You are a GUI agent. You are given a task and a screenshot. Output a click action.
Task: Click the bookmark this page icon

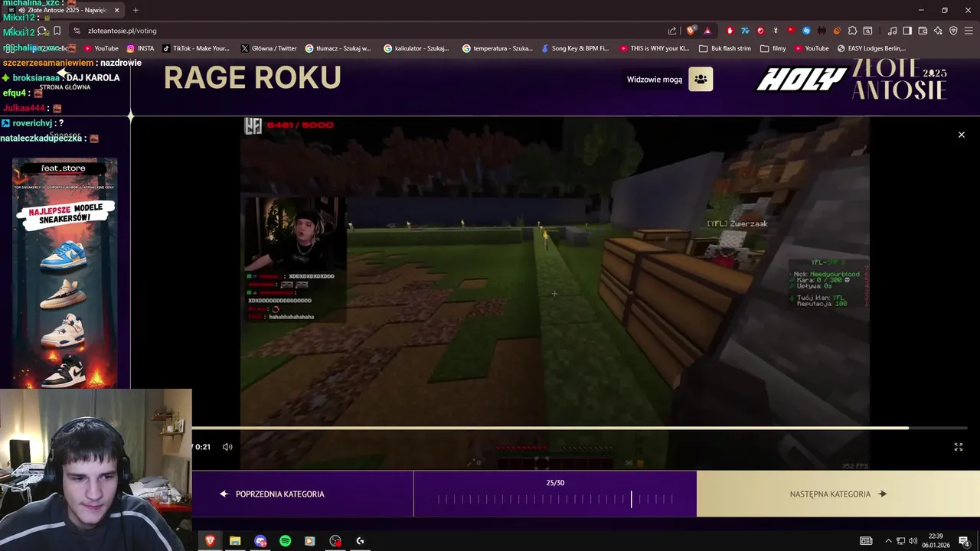pos(57,31)
